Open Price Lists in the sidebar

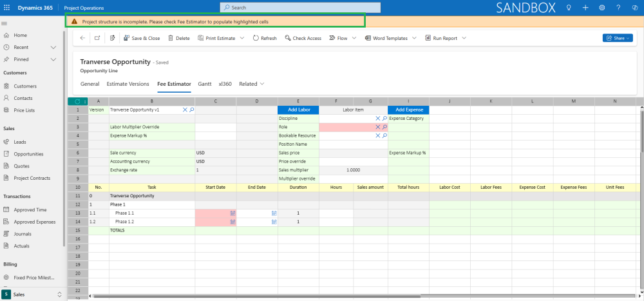pyautogui.click(x=24, y=110)
